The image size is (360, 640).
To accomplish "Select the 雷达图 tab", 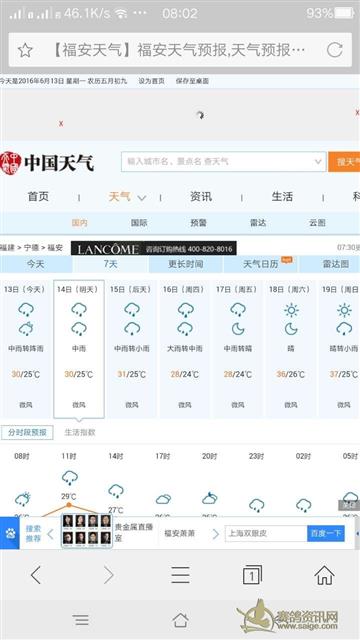I will 336,264.
